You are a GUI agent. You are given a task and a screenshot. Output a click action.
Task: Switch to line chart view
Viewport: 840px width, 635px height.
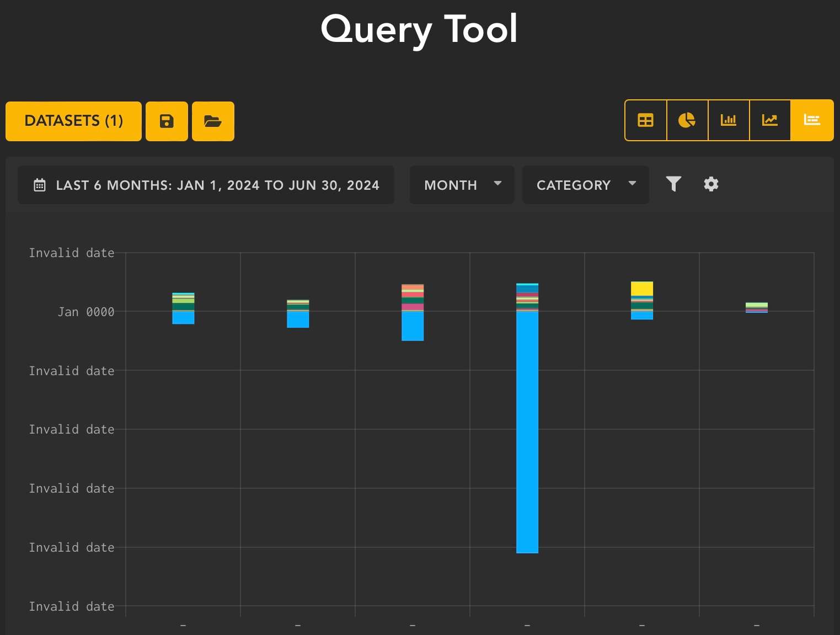click(770, 120)
